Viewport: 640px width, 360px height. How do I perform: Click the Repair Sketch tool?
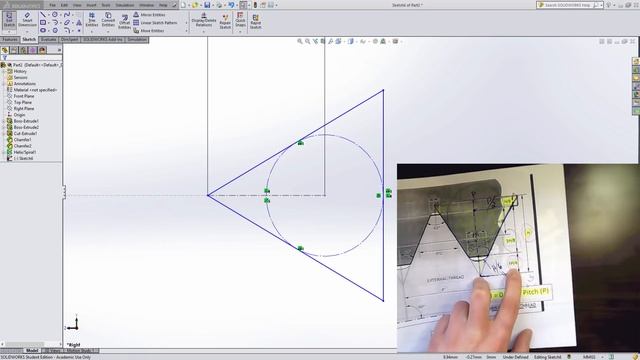coord(225,21)
